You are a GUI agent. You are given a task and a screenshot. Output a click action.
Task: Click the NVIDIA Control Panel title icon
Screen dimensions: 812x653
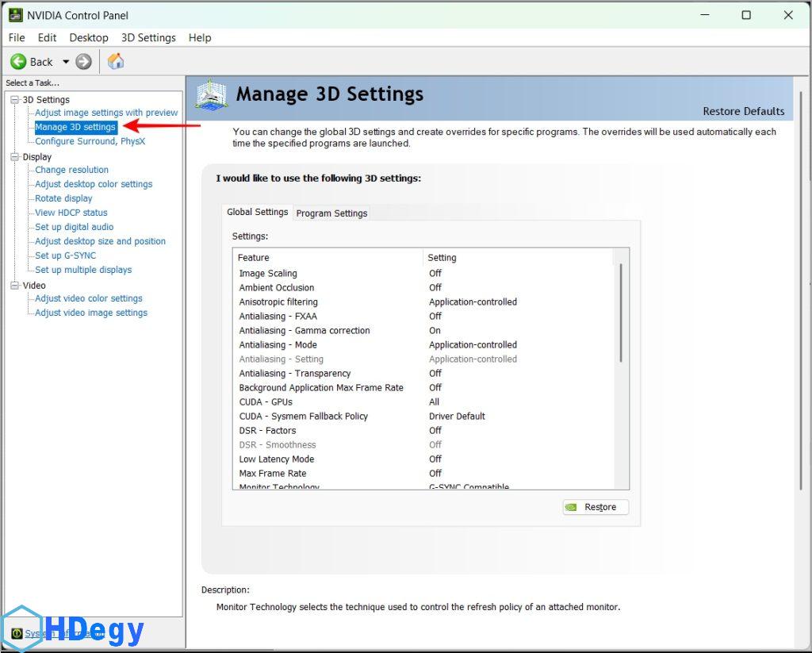15,15
